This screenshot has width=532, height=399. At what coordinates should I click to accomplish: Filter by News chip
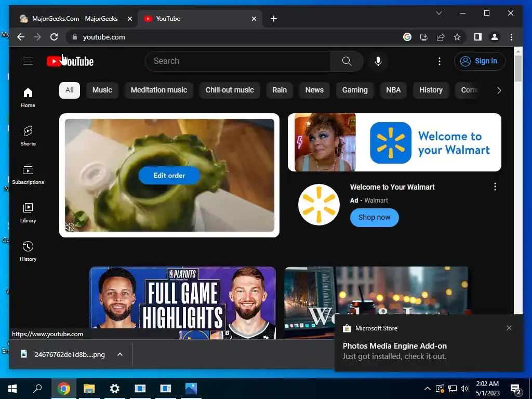[314, 90]
